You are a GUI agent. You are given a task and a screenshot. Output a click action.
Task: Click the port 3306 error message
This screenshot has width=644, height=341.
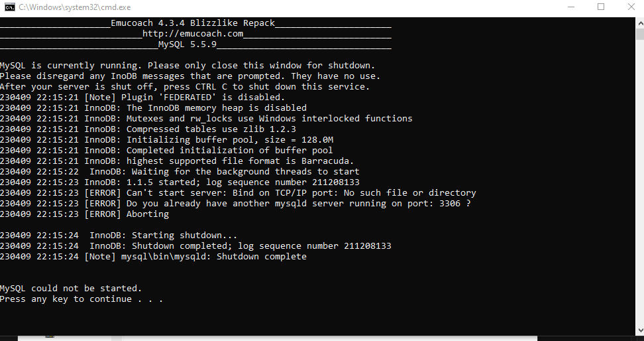tap(235, 204)
